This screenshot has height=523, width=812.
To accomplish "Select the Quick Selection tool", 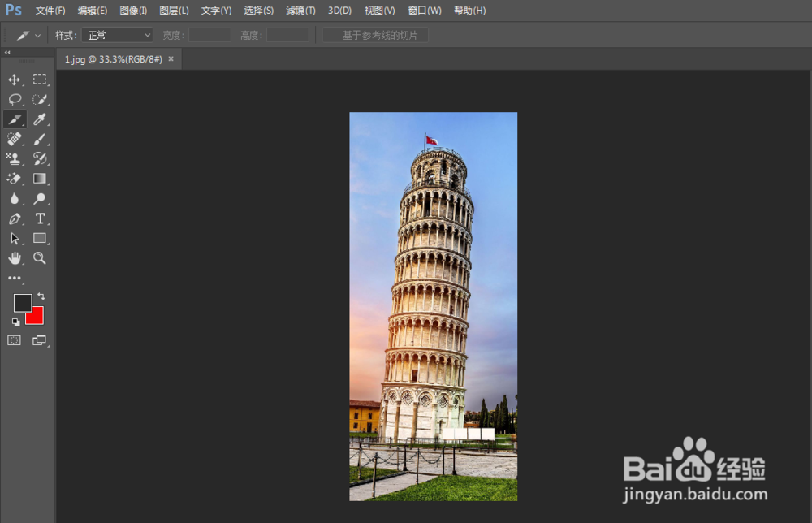I will point(40,99).
